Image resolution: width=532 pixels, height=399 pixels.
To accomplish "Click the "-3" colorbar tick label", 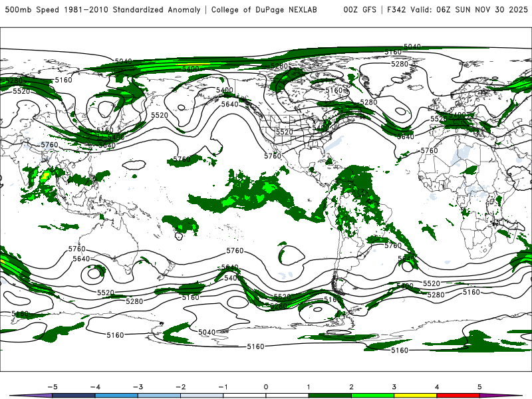I will (x=138, y=387).
